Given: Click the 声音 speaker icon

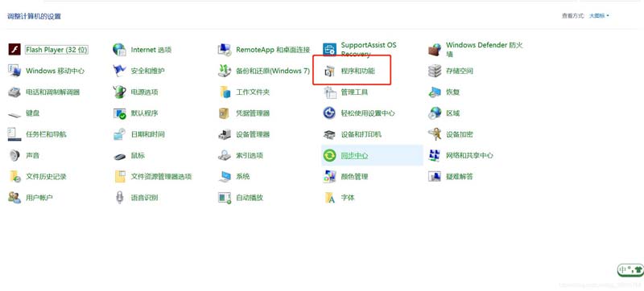Looking at the screenshot, I should click(x=14, y=155).
